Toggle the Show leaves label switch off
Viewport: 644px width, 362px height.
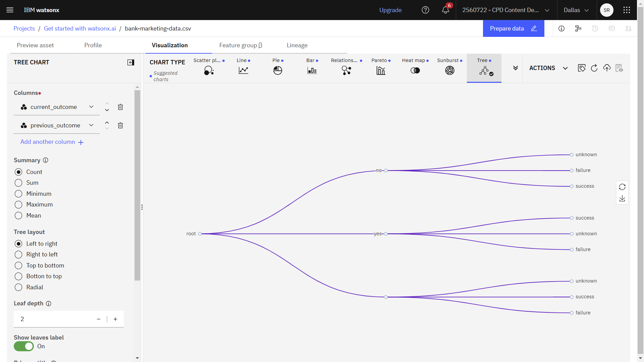[23, 347]
